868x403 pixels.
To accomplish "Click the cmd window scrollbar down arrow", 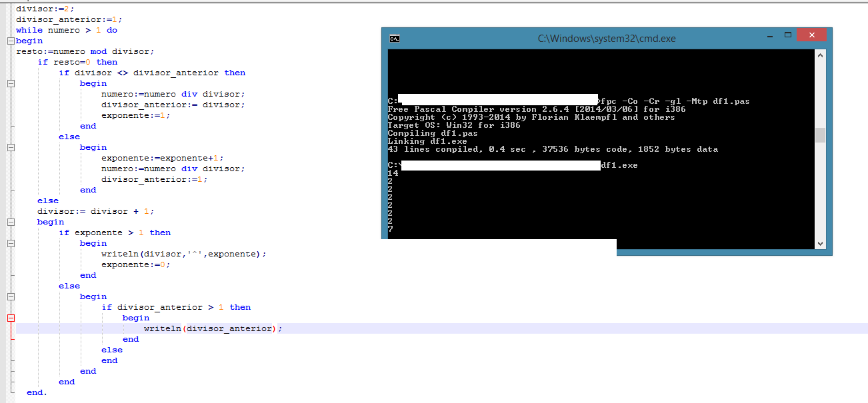I will pyautogui.click(x=820, y=244).
